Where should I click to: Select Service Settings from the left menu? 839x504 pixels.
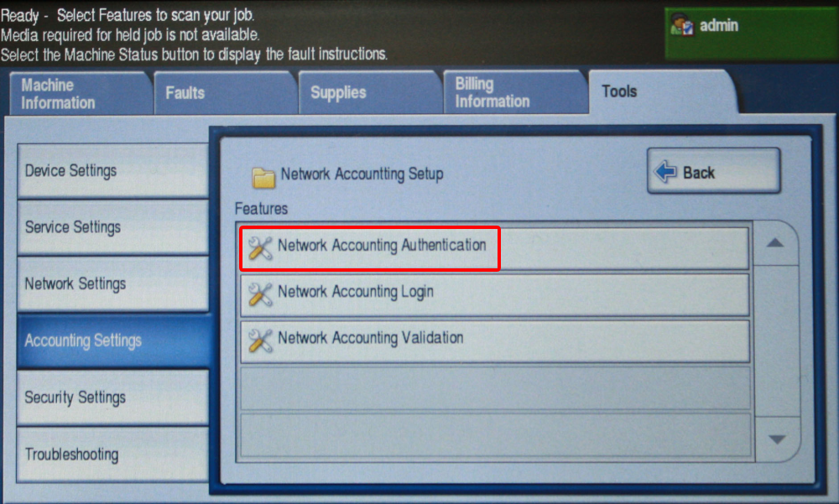(x=111, y=227)
